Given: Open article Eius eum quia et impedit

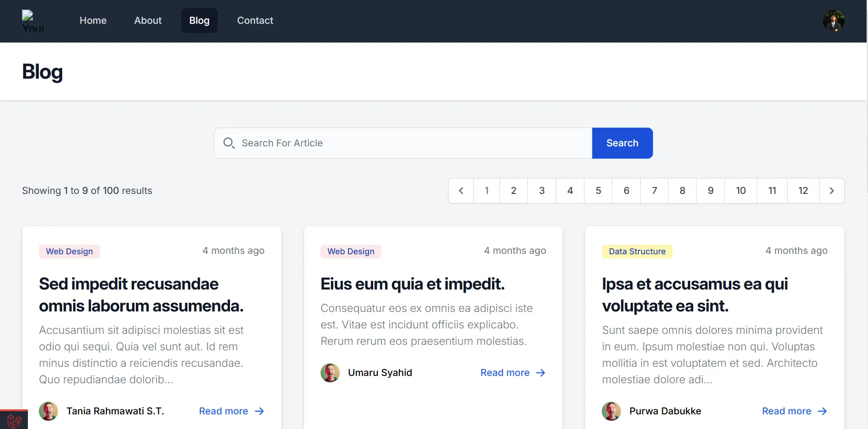Looking at the screenshot, I should coord(413,284).
